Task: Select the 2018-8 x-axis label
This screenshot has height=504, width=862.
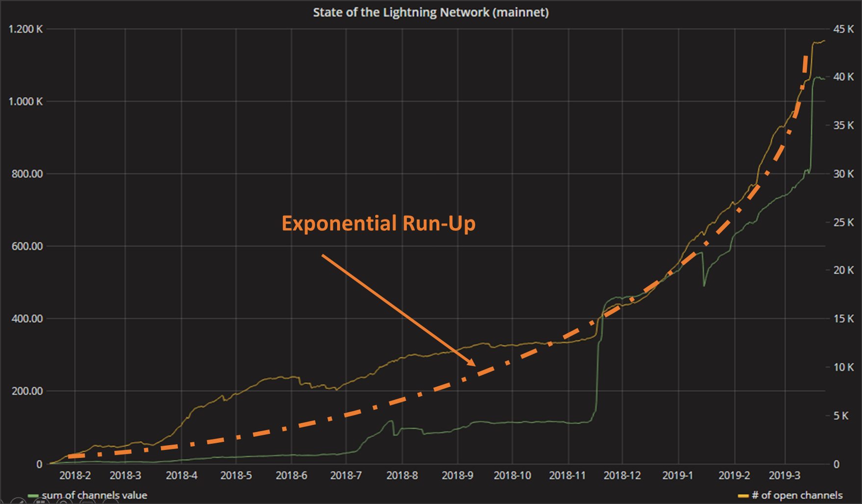Action: point(402,475)
